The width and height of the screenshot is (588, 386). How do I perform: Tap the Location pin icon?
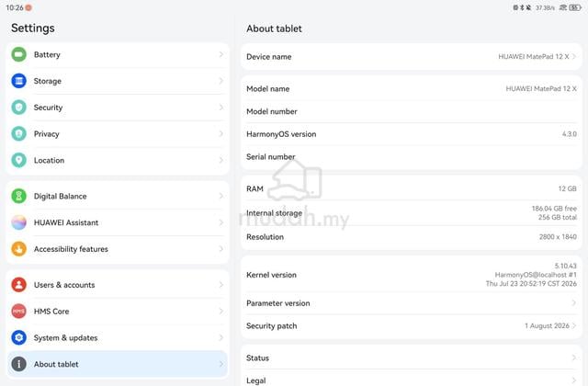tap(18, 160)
